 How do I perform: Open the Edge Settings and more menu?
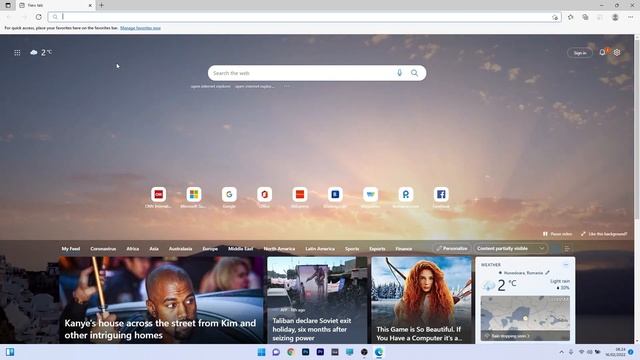click(x=631, y=17)
